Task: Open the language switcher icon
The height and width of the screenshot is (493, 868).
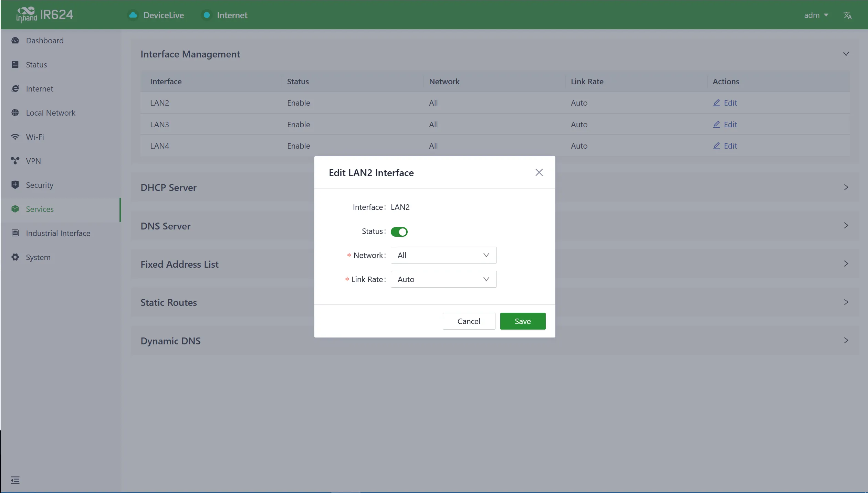Action: pyautogui.click(x=848, y=15)
